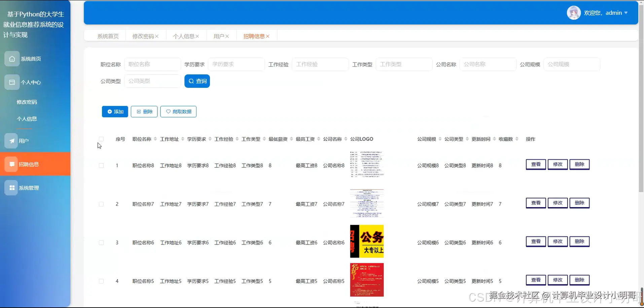This screenshot has width=644, height=308.
Task: Click the magnifier icon on 查询 button
Action: point(191,81)
